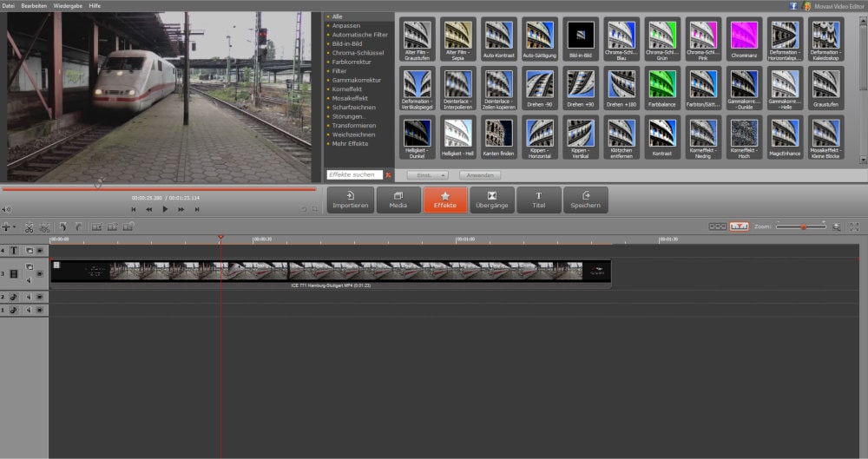Select the Anpassen effects category
The height and width of the screenshot is (459, 868).
pos(346,25)
